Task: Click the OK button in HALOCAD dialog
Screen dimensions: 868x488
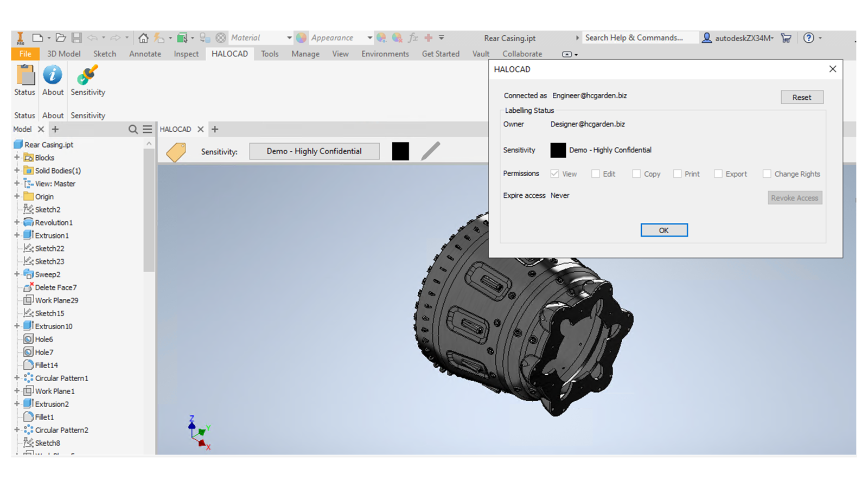Action: tap(663, 230)
